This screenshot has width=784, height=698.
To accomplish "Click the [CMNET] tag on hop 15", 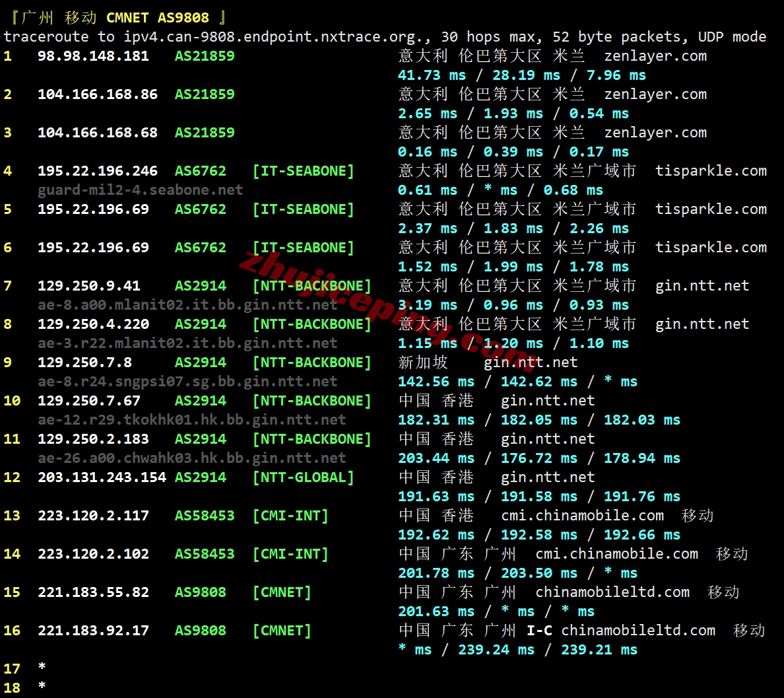I will pos(282,592).
